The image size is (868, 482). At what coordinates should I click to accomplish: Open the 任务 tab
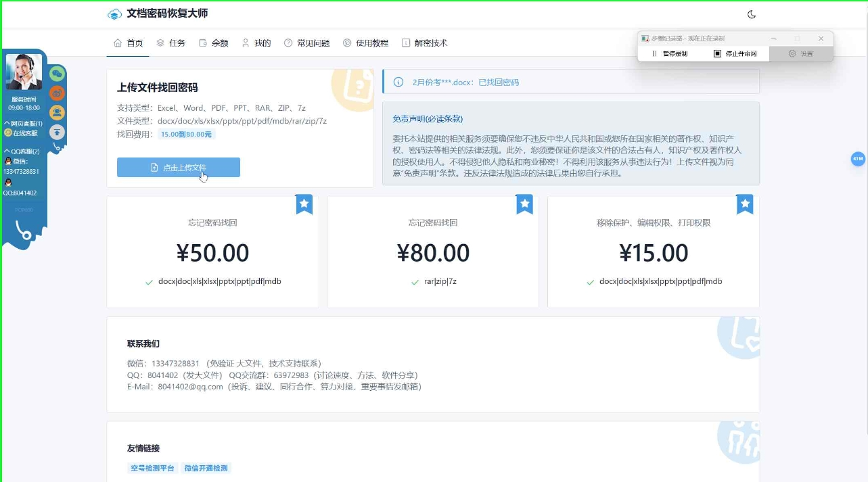170,43
